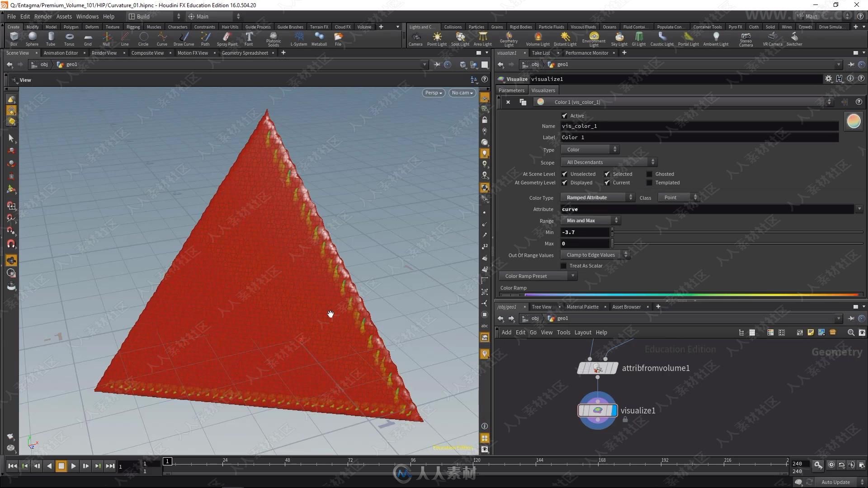Open the Color Ramp Preset dropdown

[x=538, y=276]
